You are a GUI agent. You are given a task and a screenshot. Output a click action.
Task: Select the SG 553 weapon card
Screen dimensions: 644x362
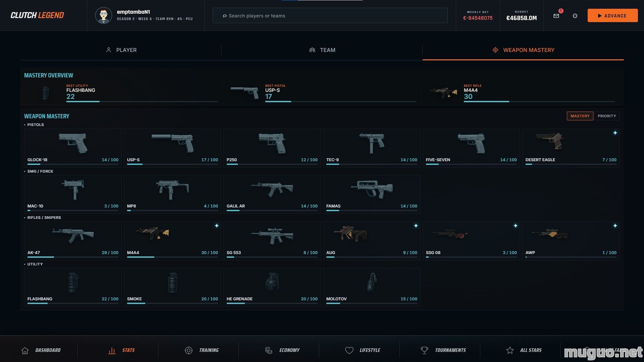click(272, 241)
